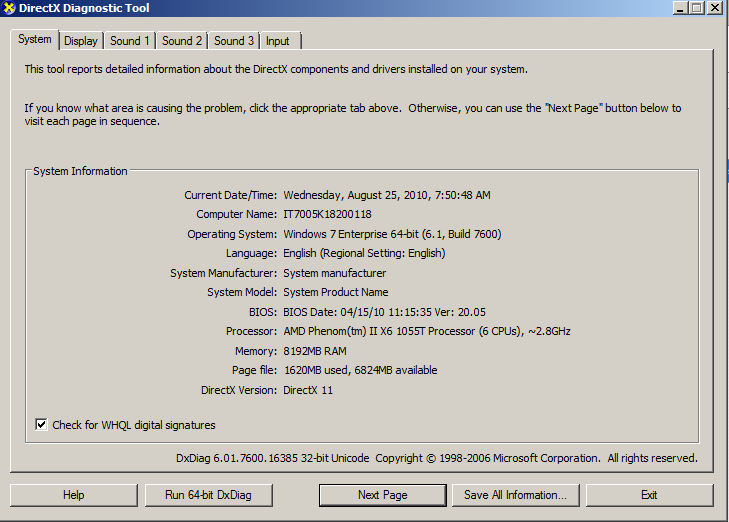Click the Windows 7 Enterprise 64-bit text

[x=392, y=234]
